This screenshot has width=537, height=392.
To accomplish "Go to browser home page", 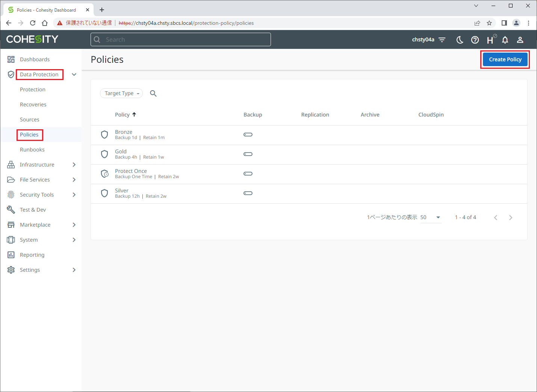I will click(45, 23).
